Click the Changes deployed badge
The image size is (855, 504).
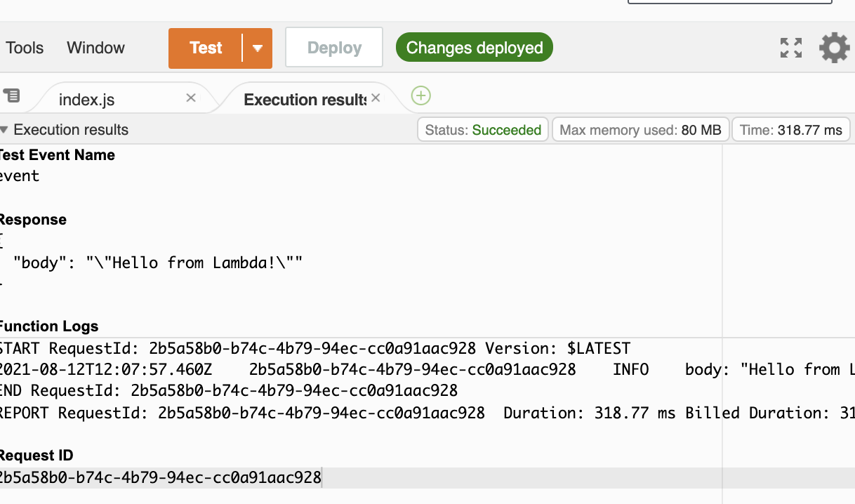pyautogui.click(x=475, y=48)
